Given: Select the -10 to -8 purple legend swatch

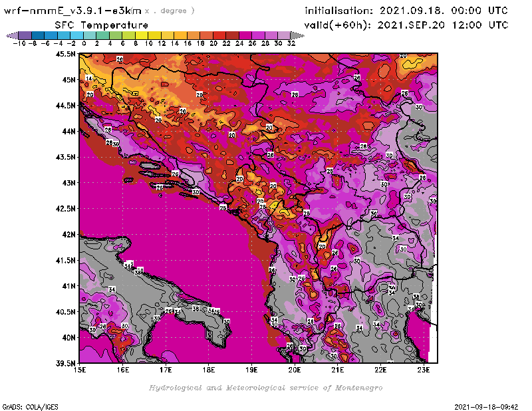Looking at the screenshot, I should 25,36.
